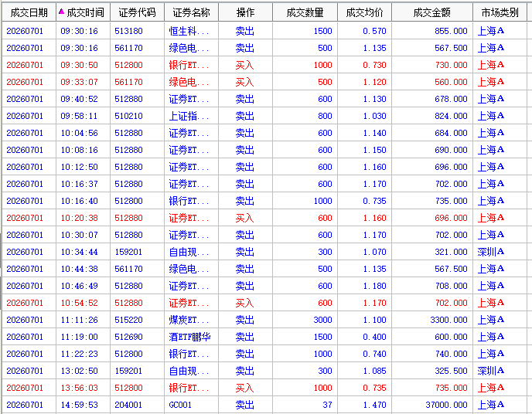Select security code 512690
The width and height of the screenshot is (532, 414).
pyautogui.click(x=128, y=337)
